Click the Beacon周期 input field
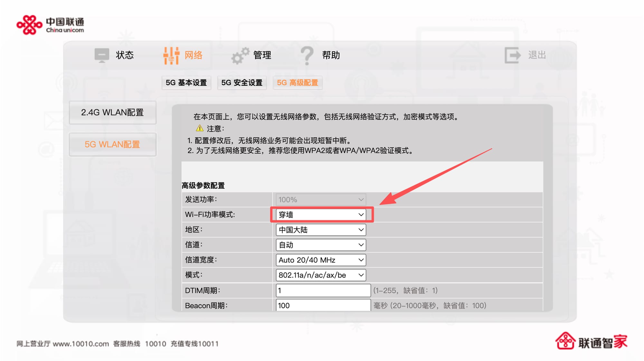 coord(323,305)
